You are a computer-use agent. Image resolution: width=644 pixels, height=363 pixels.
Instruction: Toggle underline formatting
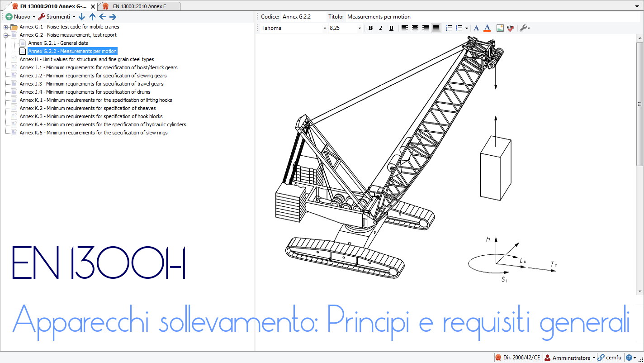[391, 28]
